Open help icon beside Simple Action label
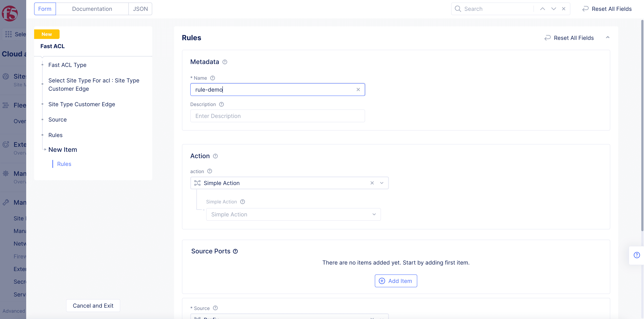The image size is (644, 319). pos(242,202)
